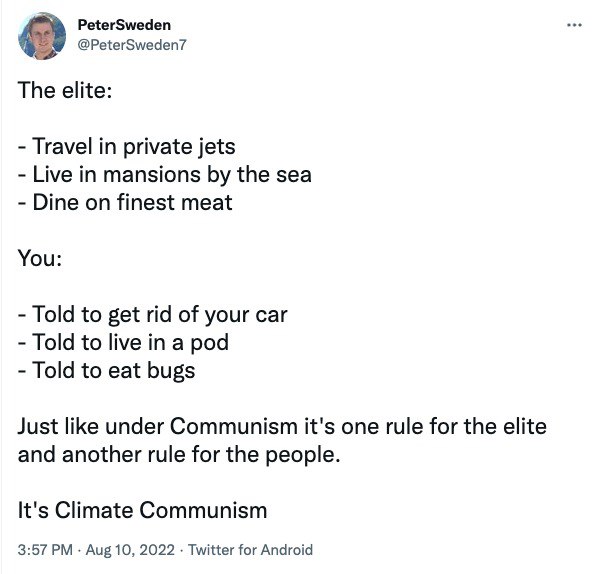Open the PeterSweden display name link
600x574 pixels.
[x=123, y=24]
